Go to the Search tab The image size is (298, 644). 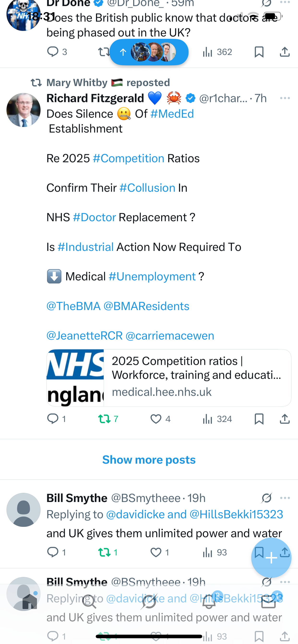pos(89,602)
